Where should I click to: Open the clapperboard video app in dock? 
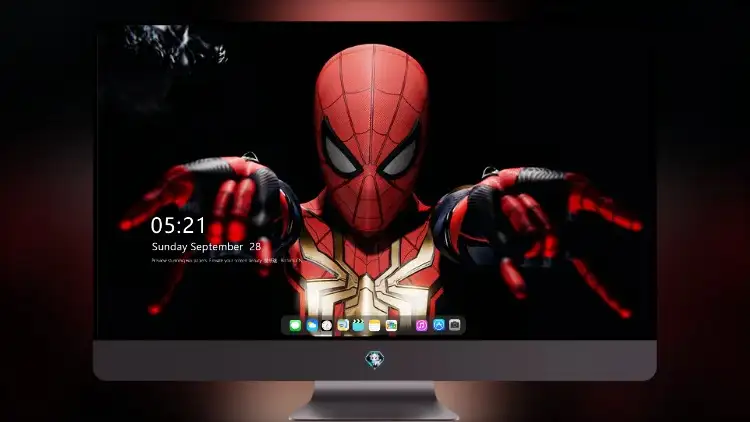358,325
